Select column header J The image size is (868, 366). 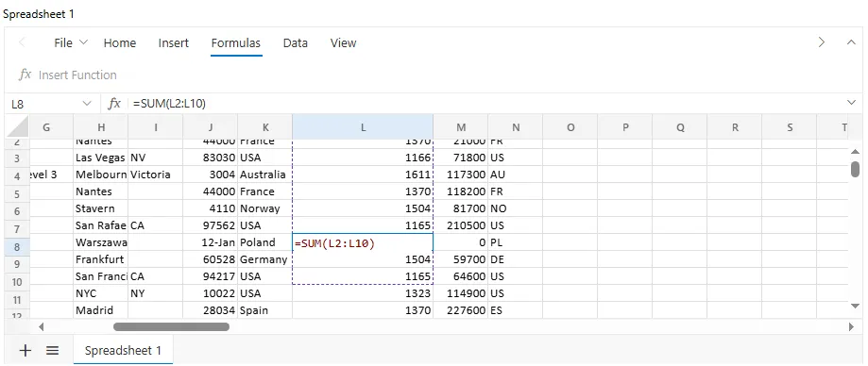211,127
